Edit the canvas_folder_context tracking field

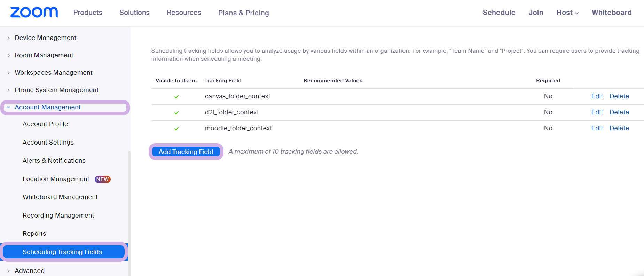point(597,96)
